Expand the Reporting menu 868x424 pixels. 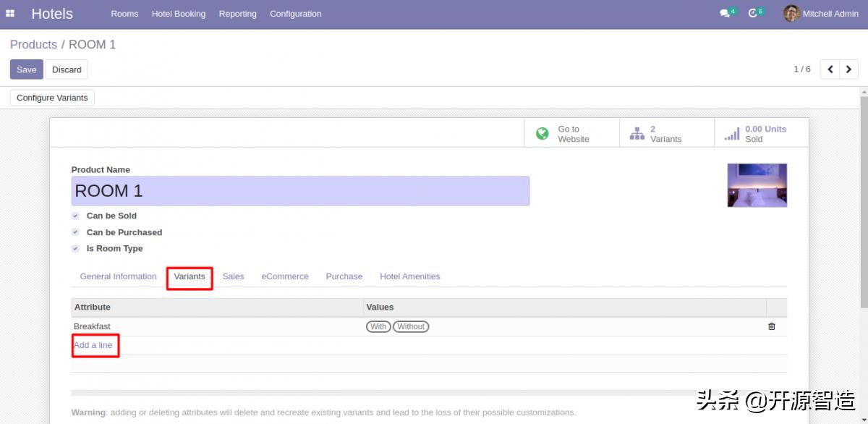click(x=237, y=14)
